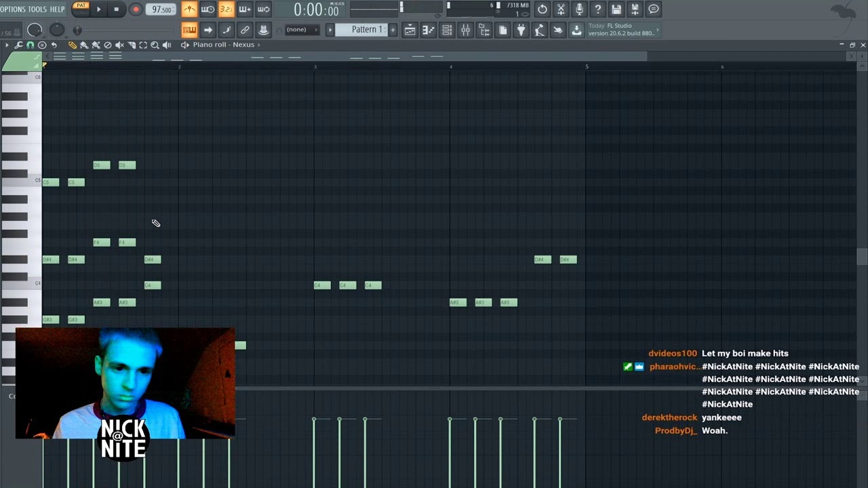Toggle the metronome
This screenshot has height=488, width=868.
[x=190, y=9]
